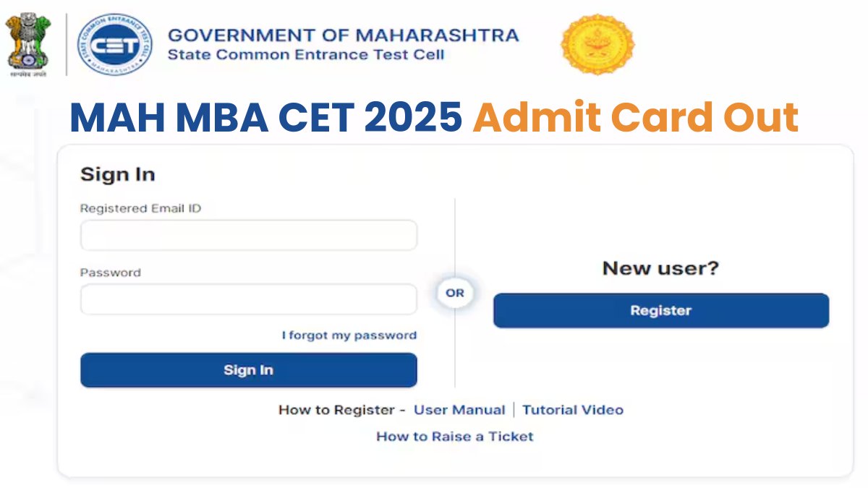Open the User Manual link
The image size is (868, 488).
click(459, 410)
